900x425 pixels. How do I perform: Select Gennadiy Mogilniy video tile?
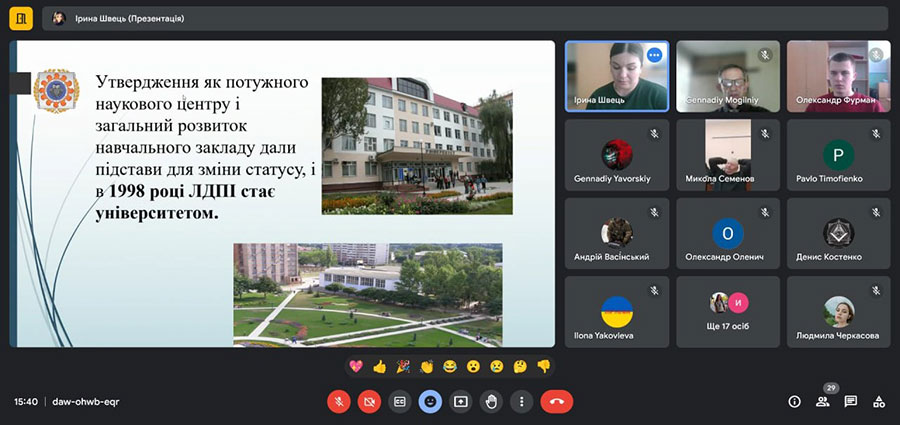728,76
